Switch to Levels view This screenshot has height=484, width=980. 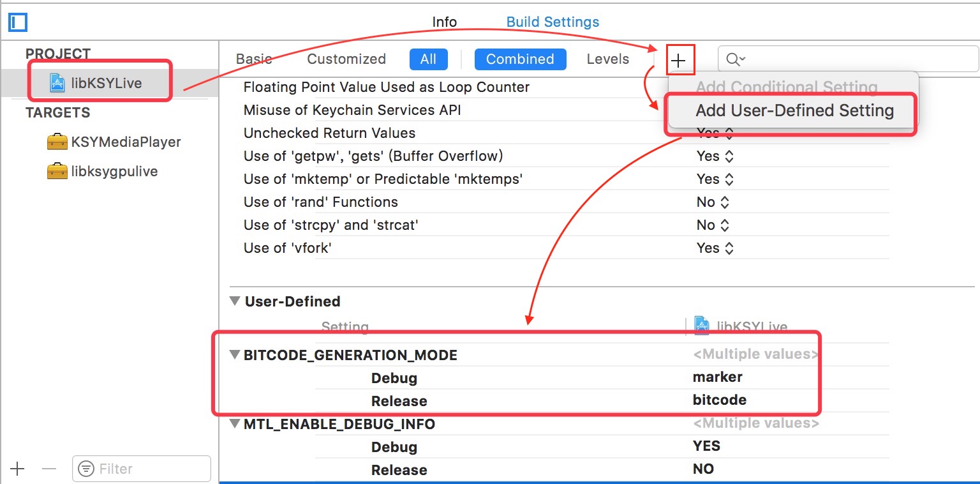(x=607, y=59)
